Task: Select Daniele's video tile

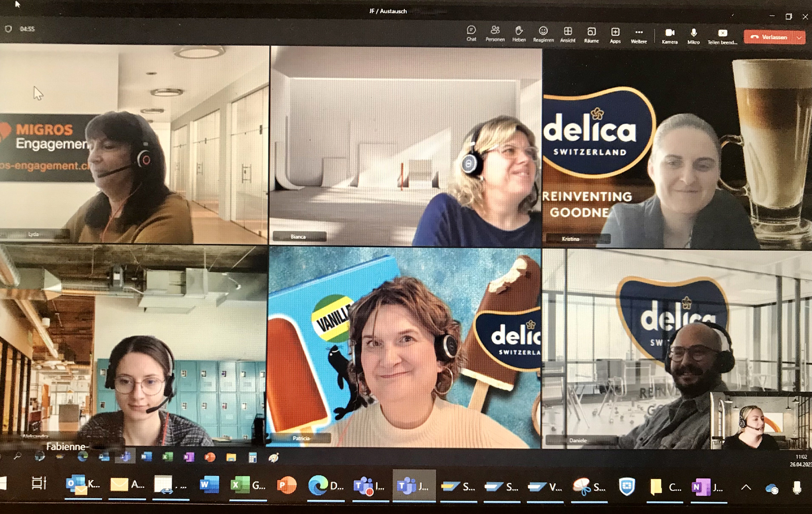Action: (677, 349)
